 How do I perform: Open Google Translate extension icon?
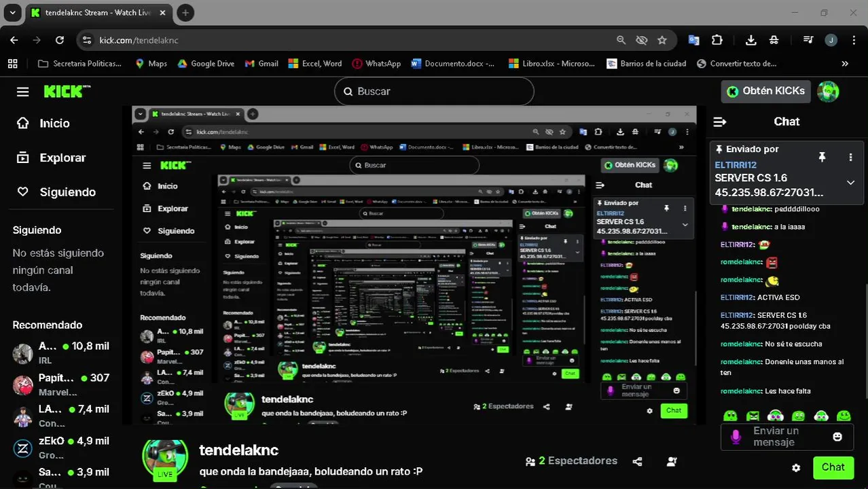[693, 40]
